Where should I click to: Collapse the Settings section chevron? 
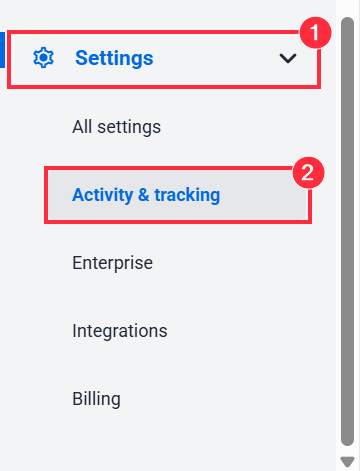288,59
